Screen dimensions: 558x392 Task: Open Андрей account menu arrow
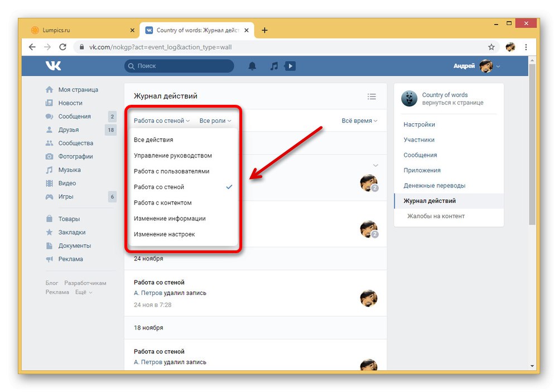(x=498, y=66)
